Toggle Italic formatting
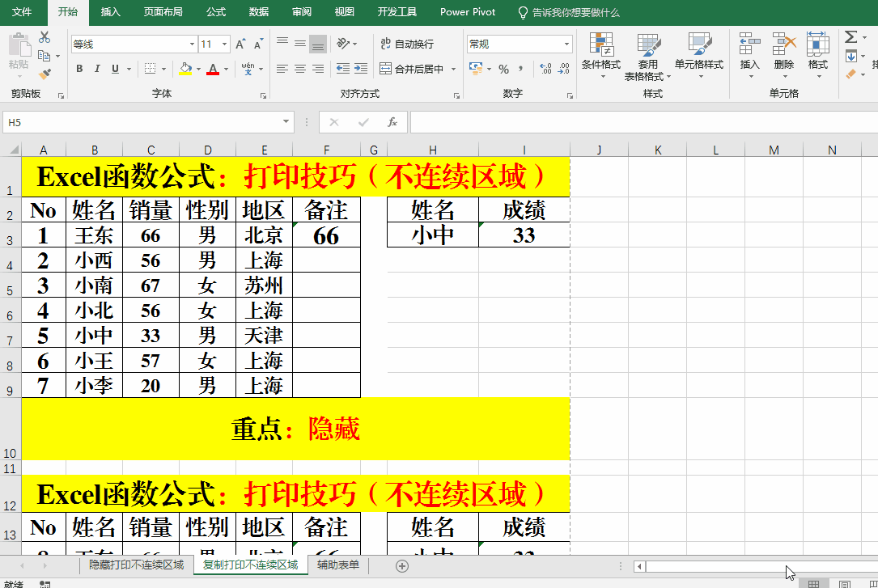 pos(97,69)
